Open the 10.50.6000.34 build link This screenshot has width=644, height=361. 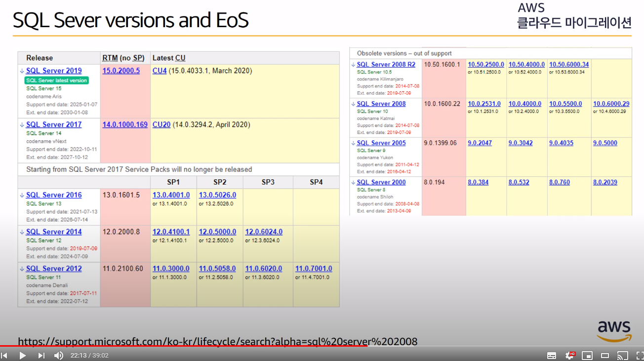569,64
